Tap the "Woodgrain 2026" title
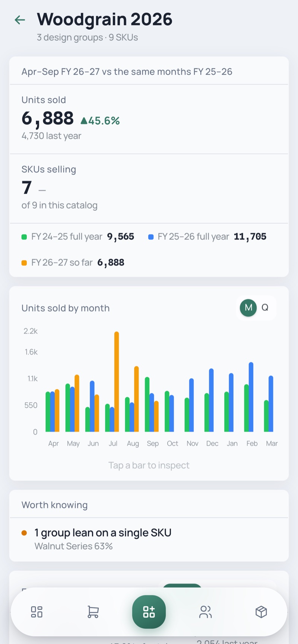 [105, 19]
